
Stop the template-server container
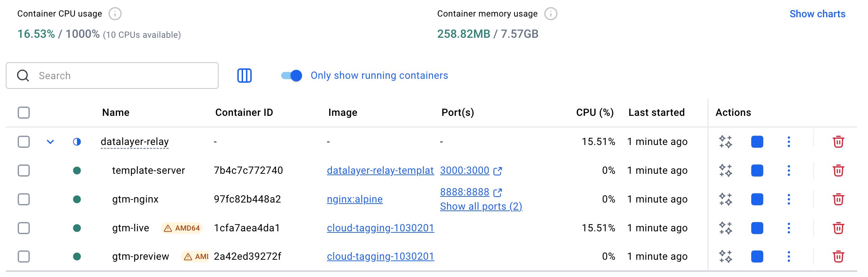757,171
